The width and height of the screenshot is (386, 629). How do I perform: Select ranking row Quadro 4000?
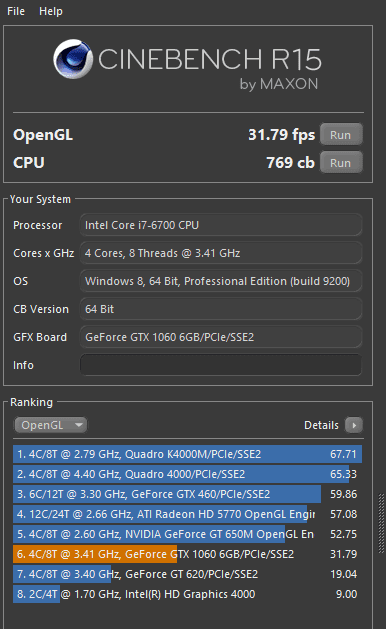click(187, 474)
